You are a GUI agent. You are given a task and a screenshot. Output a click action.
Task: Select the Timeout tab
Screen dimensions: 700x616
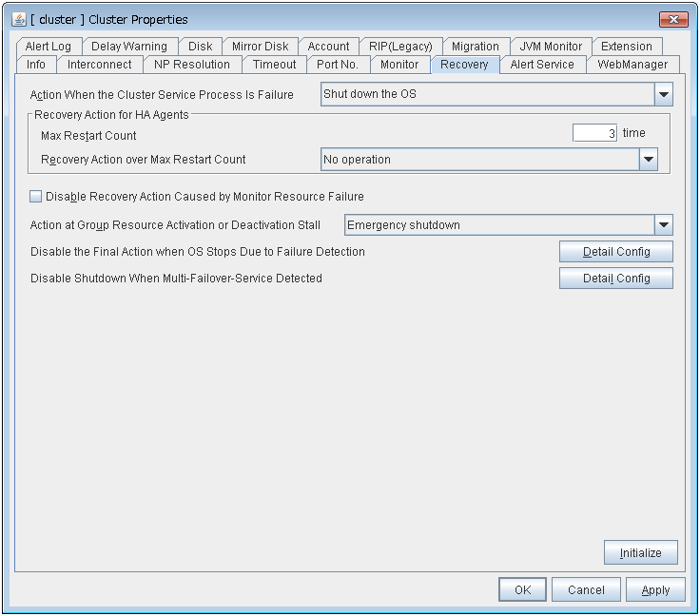pyautogui.click(x=274, y=65)
